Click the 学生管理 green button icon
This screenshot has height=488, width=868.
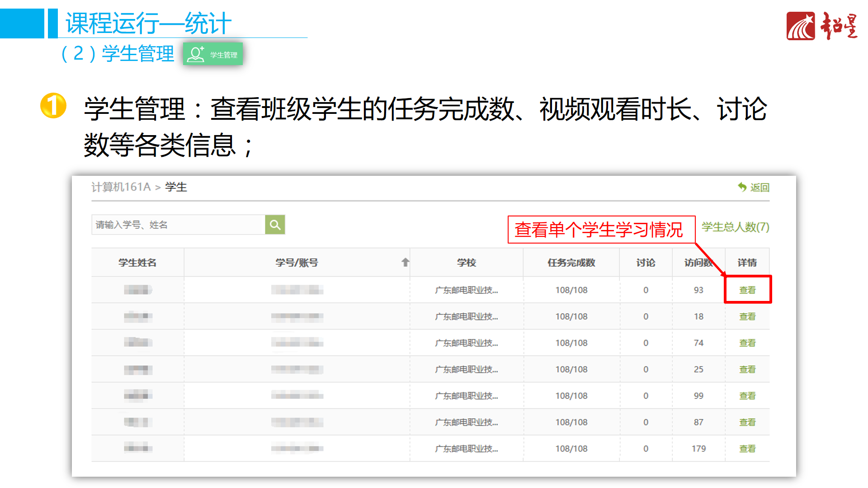tap(213, 54)
